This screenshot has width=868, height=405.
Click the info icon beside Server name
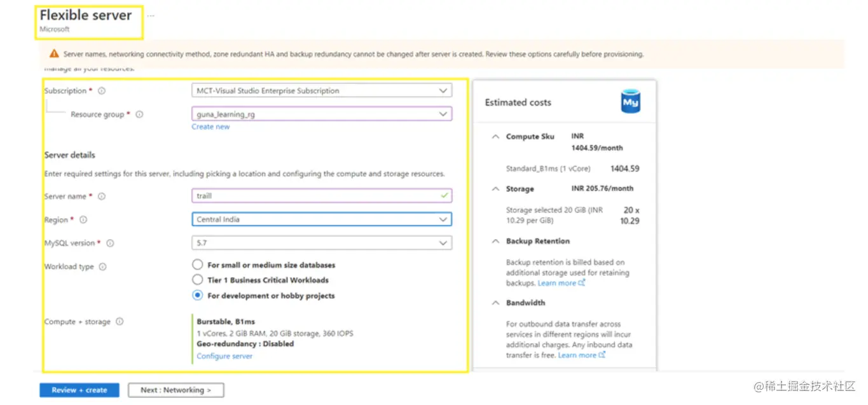pyautogui.click(x=102, y=196)
